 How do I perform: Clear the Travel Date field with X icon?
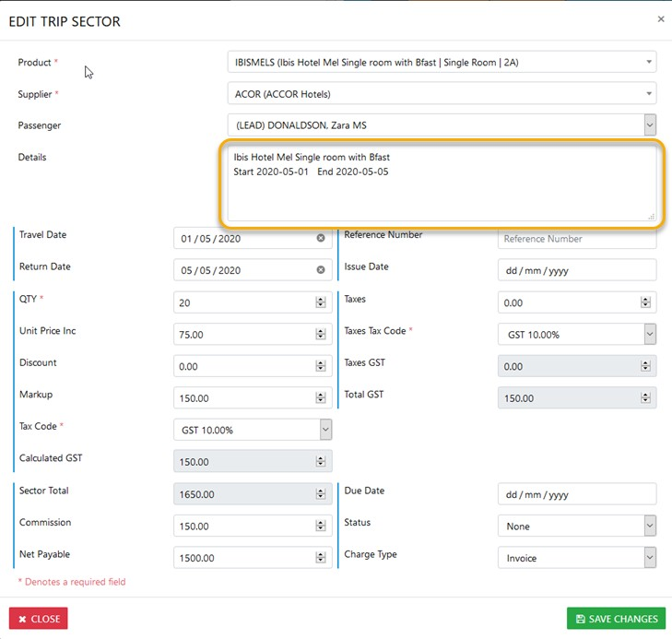click(x=321, y=239)
